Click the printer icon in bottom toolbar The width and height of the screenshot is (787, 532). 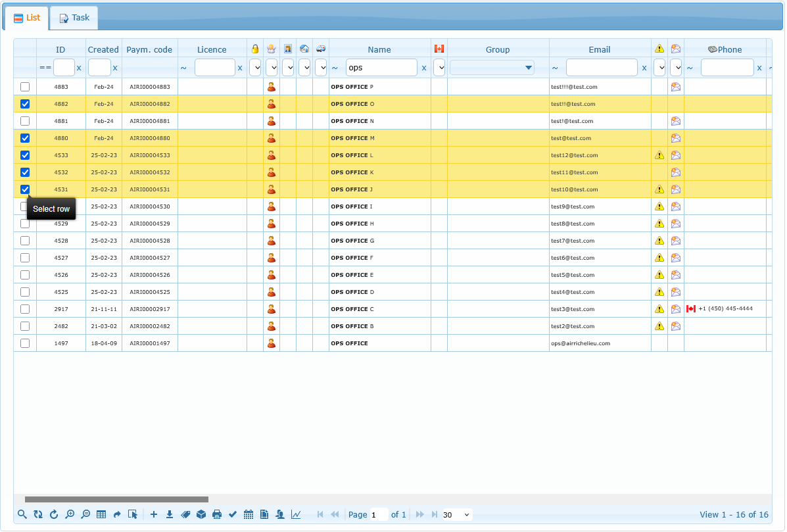217,515
